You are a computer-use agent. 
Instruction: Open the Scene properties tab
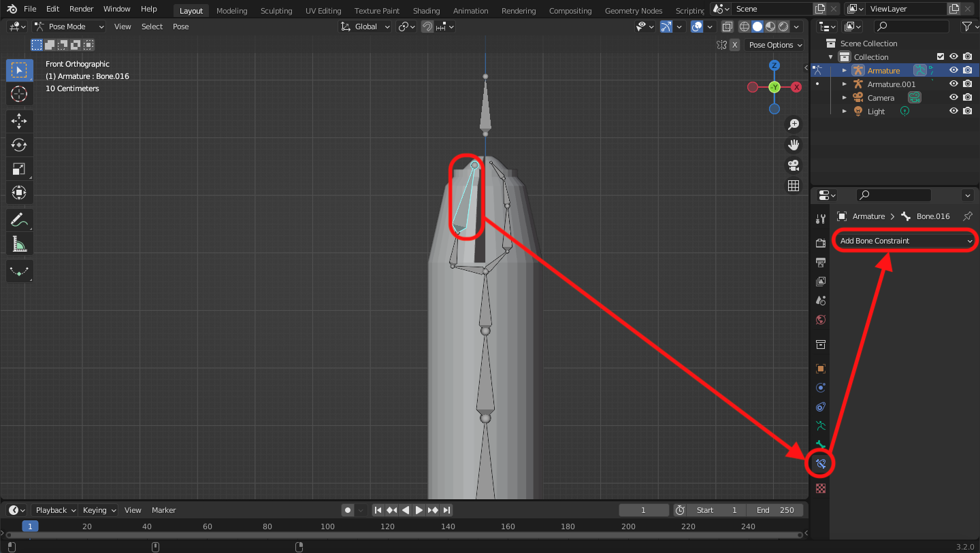click(x=821, y=300)
